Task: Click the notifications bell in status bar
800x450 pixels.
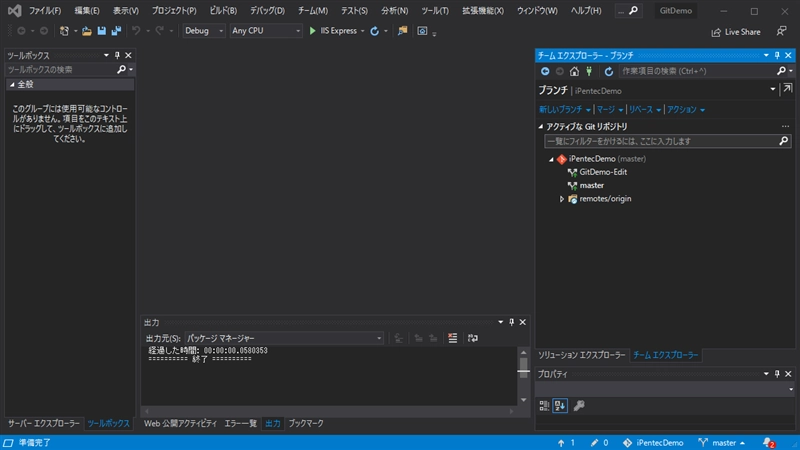Action: tap(768, 443)
